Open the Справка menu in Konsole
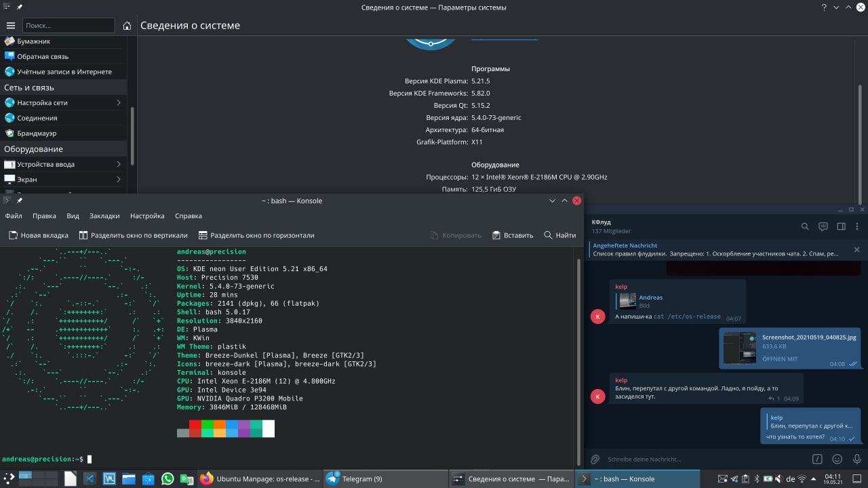Image resolution: width=868 pixels, height=488 pixels. coord(189,216)
